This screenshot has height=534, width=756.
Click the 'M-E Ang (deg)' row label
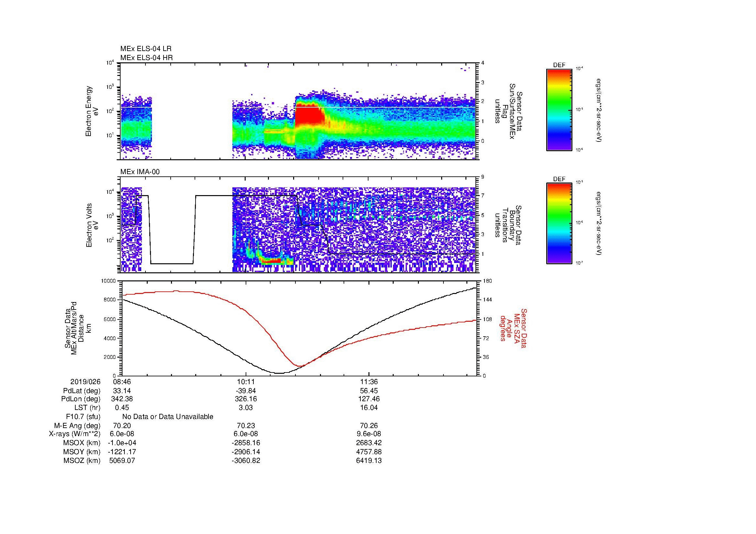tap(77, 425)
